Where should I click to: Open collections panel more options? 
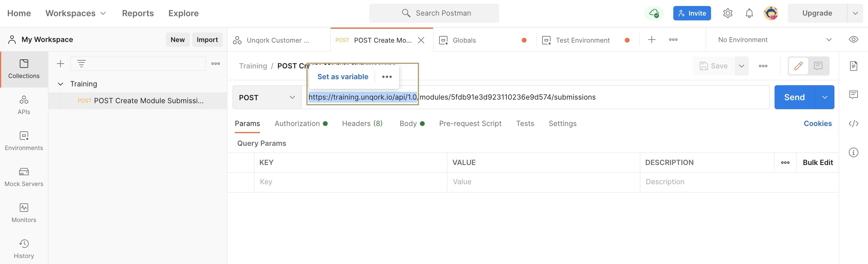216,64
